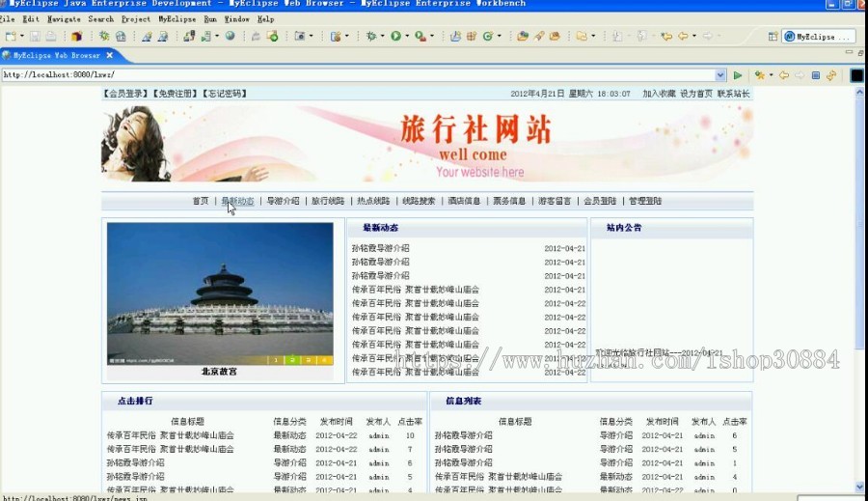Open the Edit menu
The image size is (868, 501).
[31, 19]
